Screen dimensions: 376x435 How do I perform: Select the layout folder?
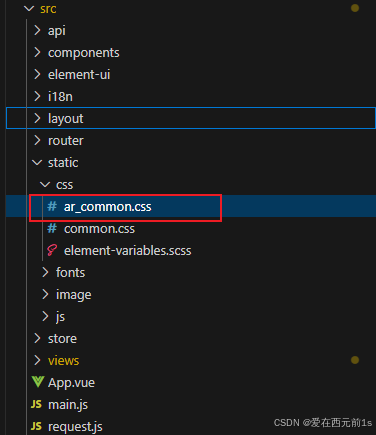click(191, 118)
